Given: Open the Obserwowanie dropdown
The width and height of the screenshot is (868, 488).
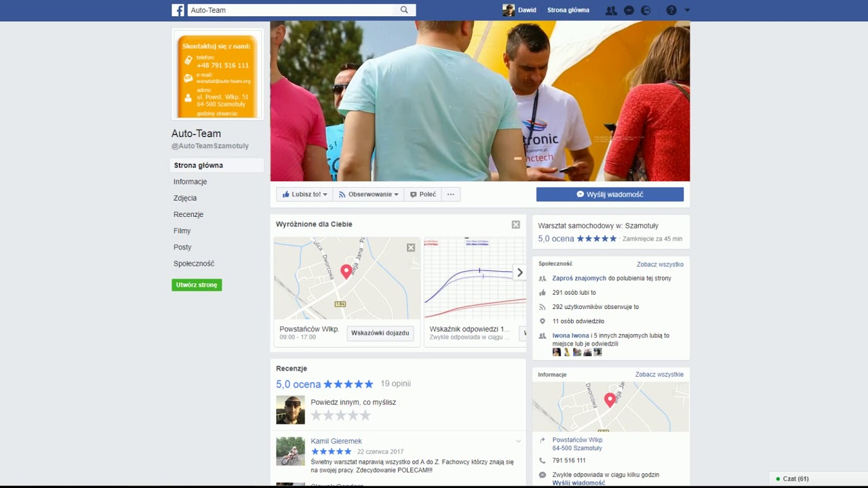Looking at the screenshot, I should pos(368,195).
